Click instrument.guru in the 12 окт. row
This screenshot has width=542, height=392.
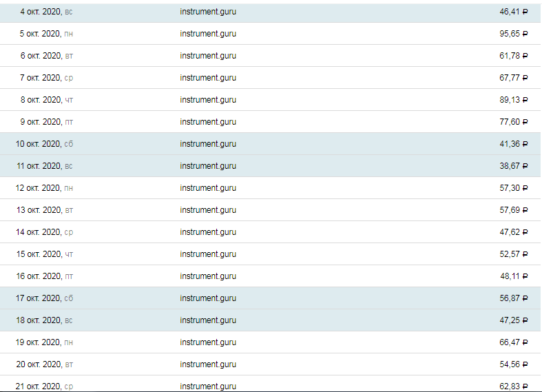tap(208, 188)
